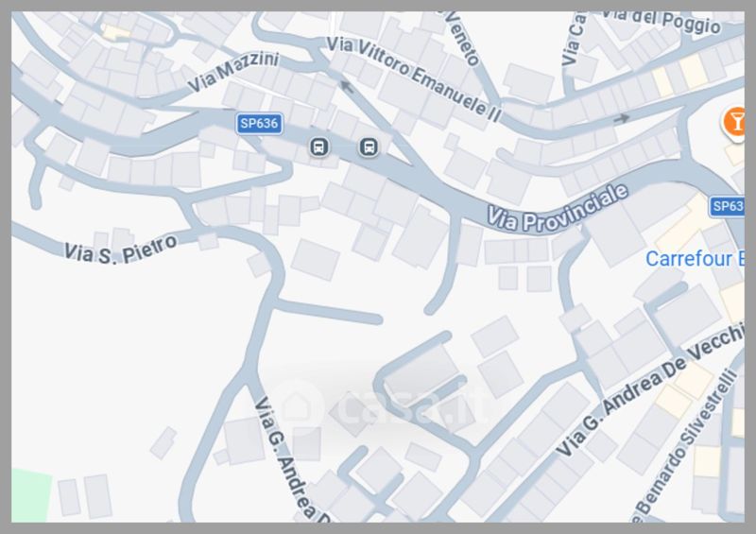Screen dimensions: 756x534
Task: Click the green park area at bottom left
Action: [31, 495]
